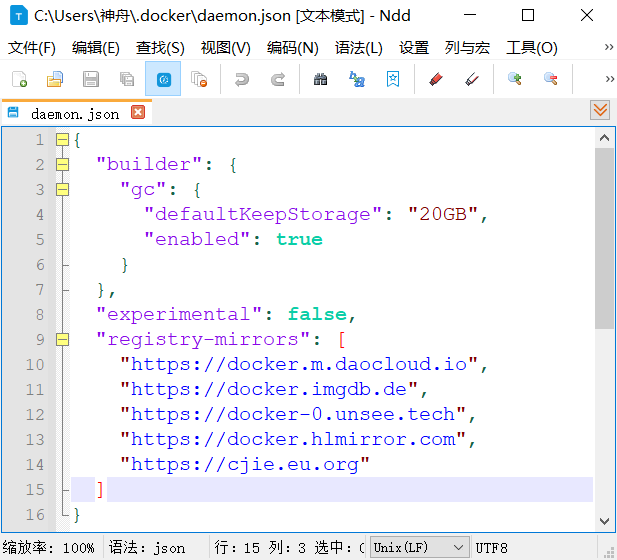Click the clear highlight brush icon

coord(472,79)
